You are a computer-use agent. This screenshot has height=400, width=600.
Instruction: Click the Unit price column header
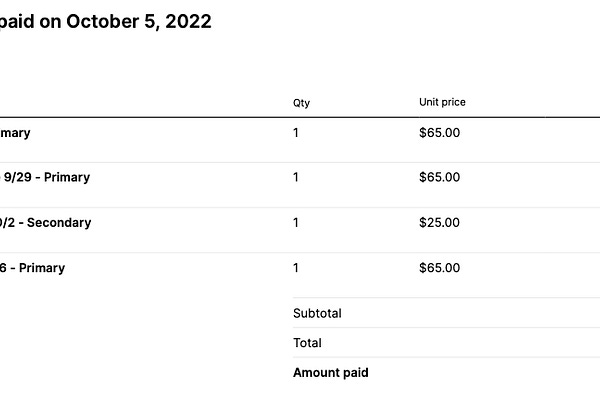442,102
